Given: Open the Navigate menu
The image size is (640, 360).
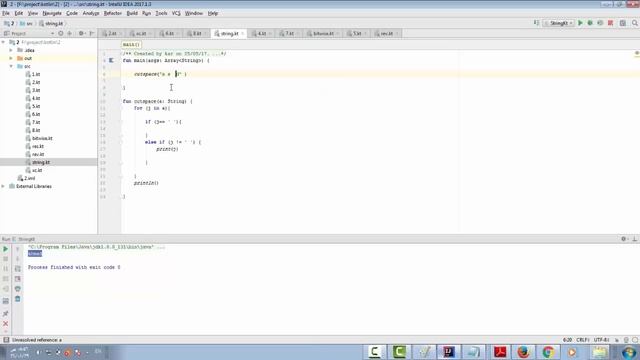Looking at the screenshot, I should [52, 13].
